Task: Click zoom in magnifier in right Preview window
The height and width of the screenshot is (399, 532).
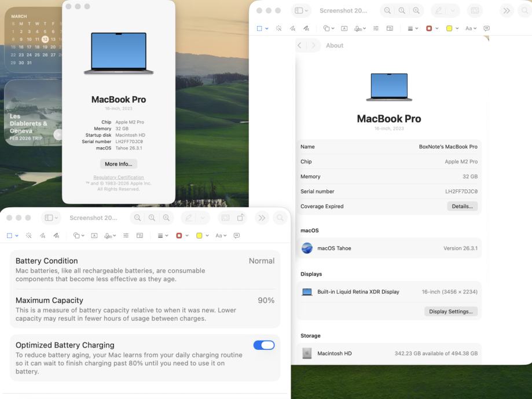Action: click(x=416, y=10)
